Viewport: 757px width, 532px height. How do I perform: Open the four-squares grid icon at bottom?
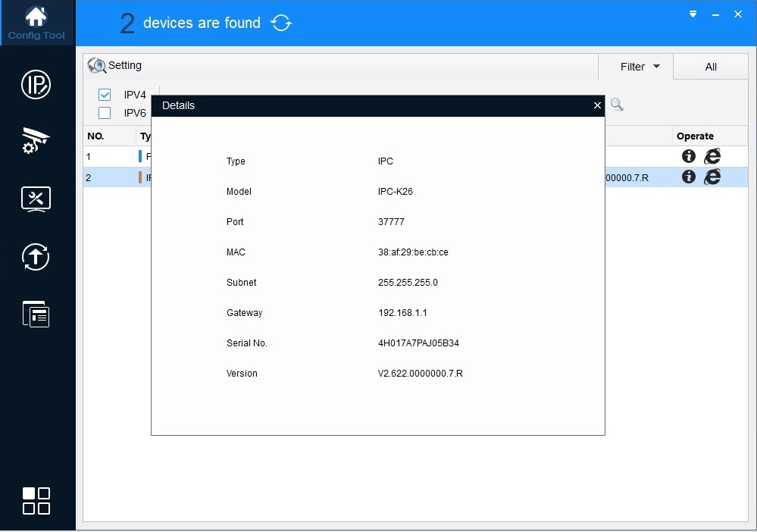[x=36, y=501]
